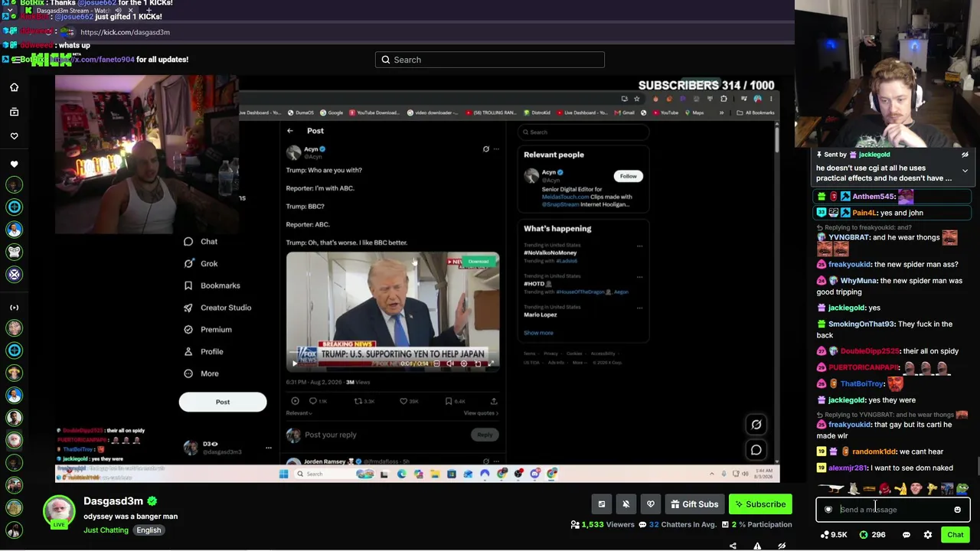Click the green Chat send button
The width and height of the screenshot is (980, 551).
[x=955, y=535]
